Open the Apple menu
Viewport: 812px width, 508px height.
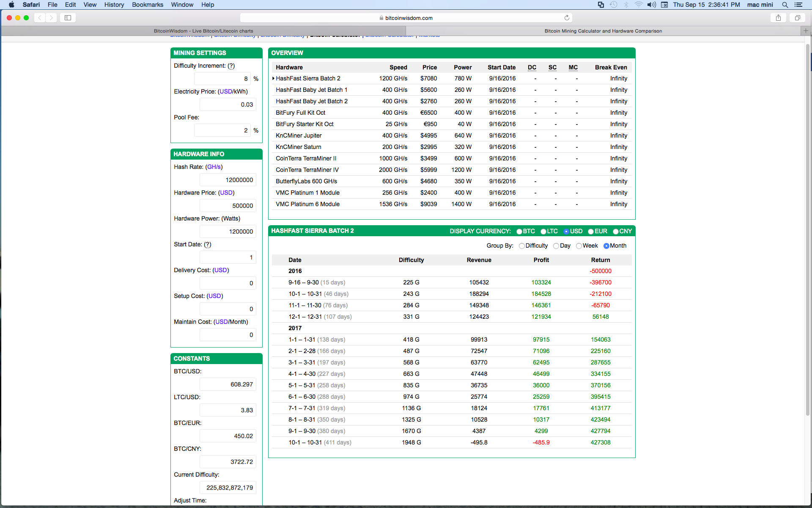(11, 5)
